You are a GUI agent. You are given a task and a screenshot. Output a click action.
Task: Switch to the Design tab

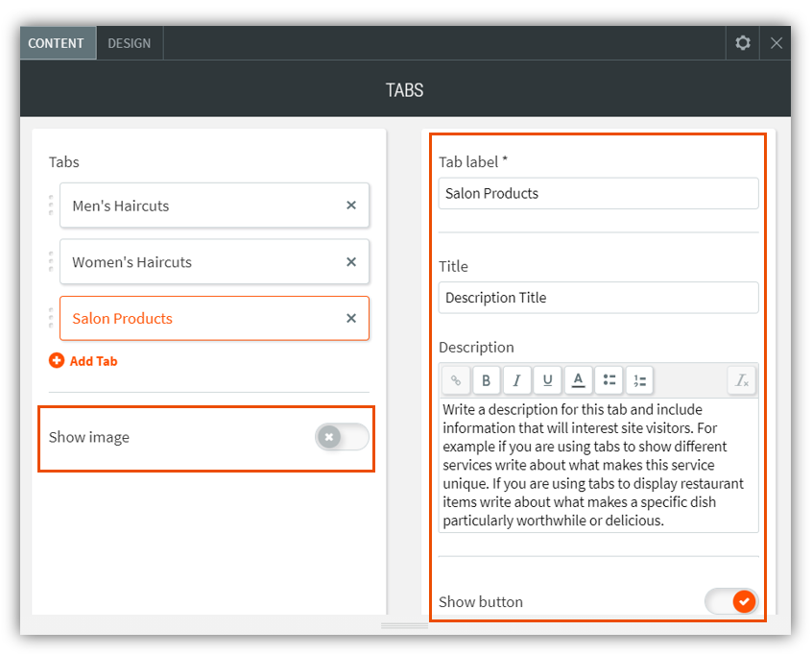coord(129,43)
